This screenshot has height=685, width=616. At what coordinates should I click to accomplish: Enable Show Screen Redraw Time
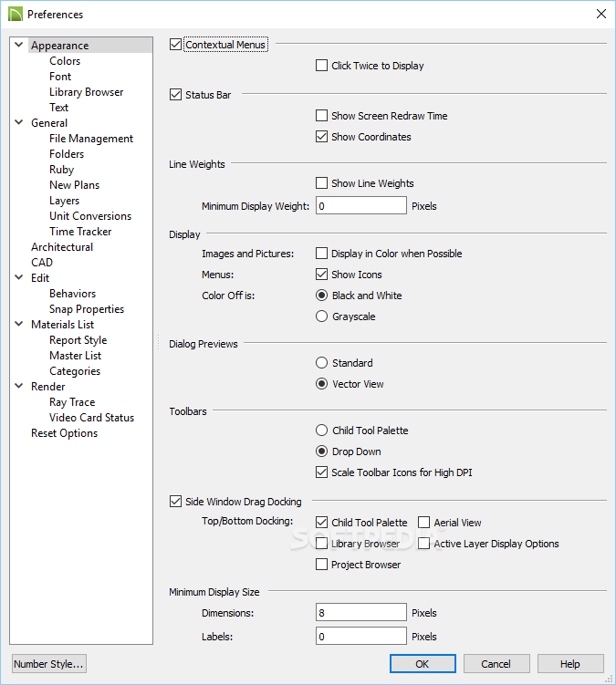(x=321, y=116)
